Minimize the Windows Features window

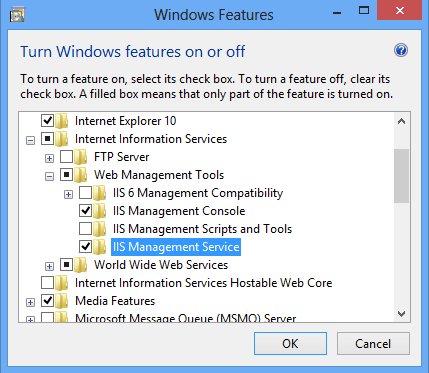click(337, 12)
